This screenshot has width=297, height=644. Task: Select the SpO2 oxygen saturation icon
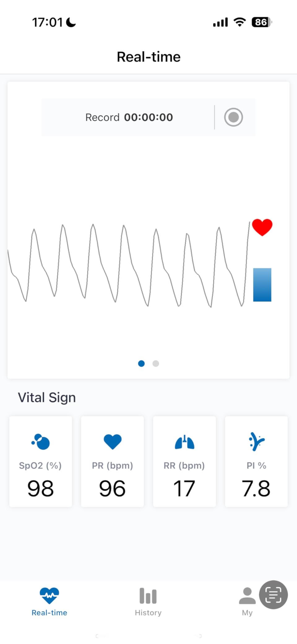point(40,442)
